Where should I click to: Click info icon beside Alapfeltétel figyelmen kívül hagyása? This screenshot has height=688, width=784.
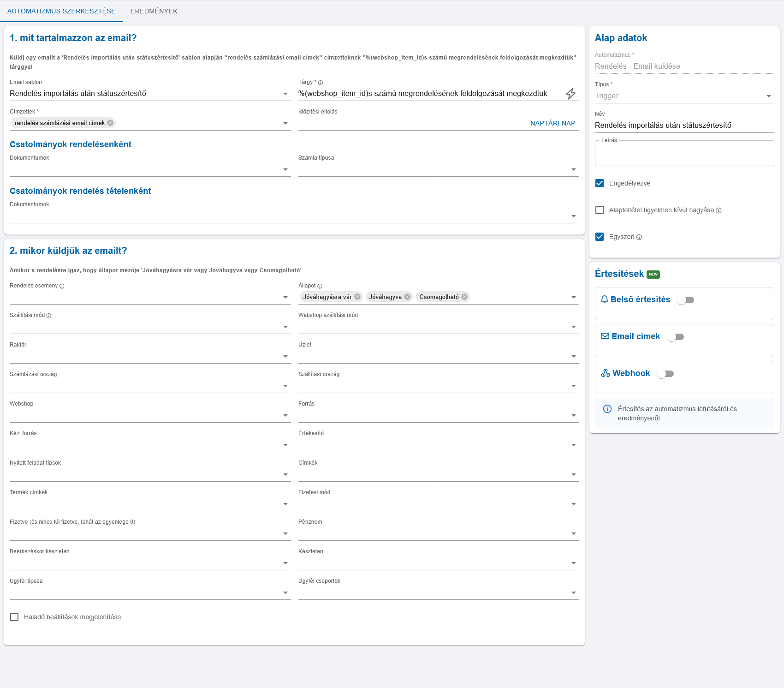(x=719, y=210)
